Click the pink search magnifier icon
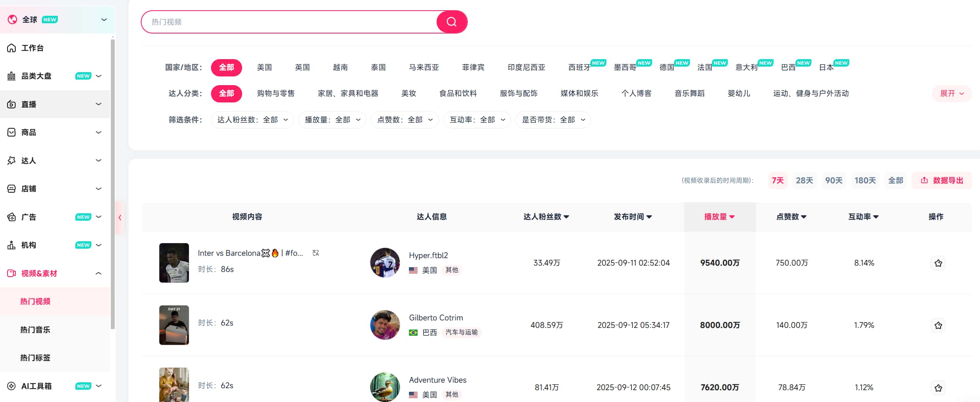The image size is (980, 402). point(451,22)
